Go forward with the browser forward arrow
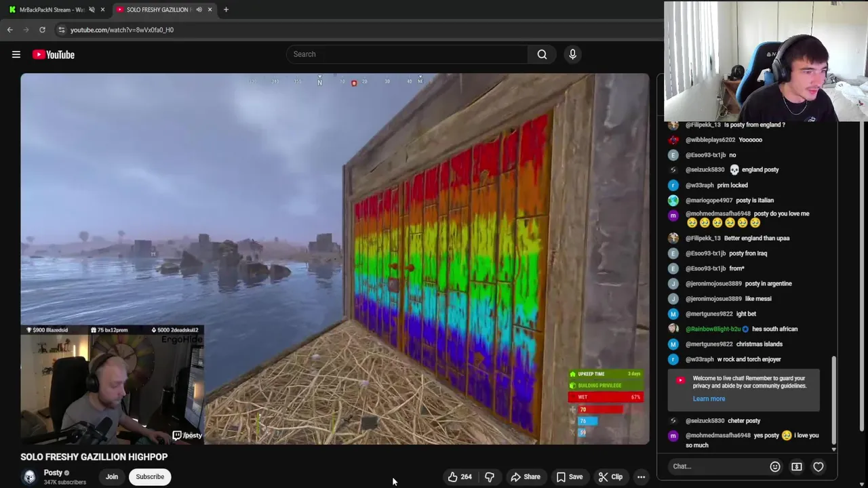The width and height of the screenshot is (868, 488). pyautogui.click(x=26, y=30)
